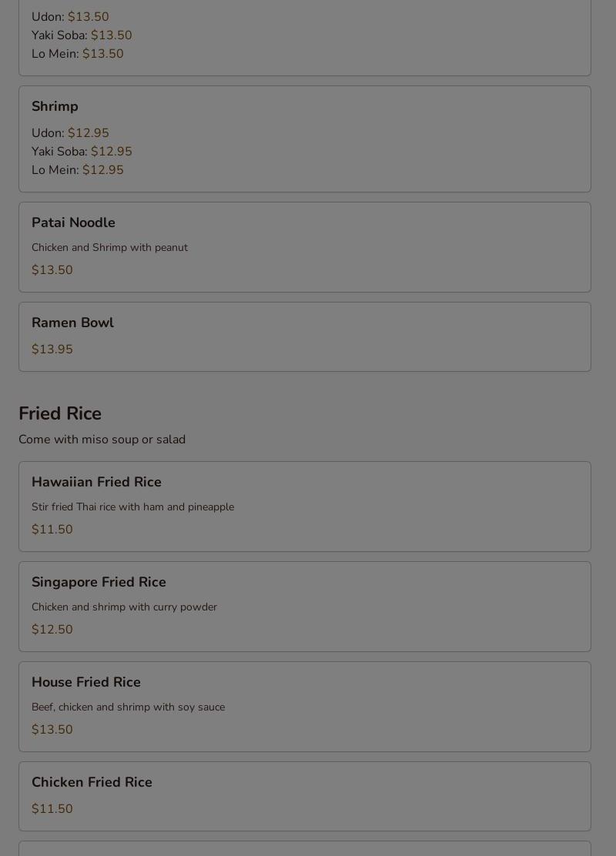Select Shrimp Lo Mein option
The image size is (616, 856).
click(x=78, y=170)
